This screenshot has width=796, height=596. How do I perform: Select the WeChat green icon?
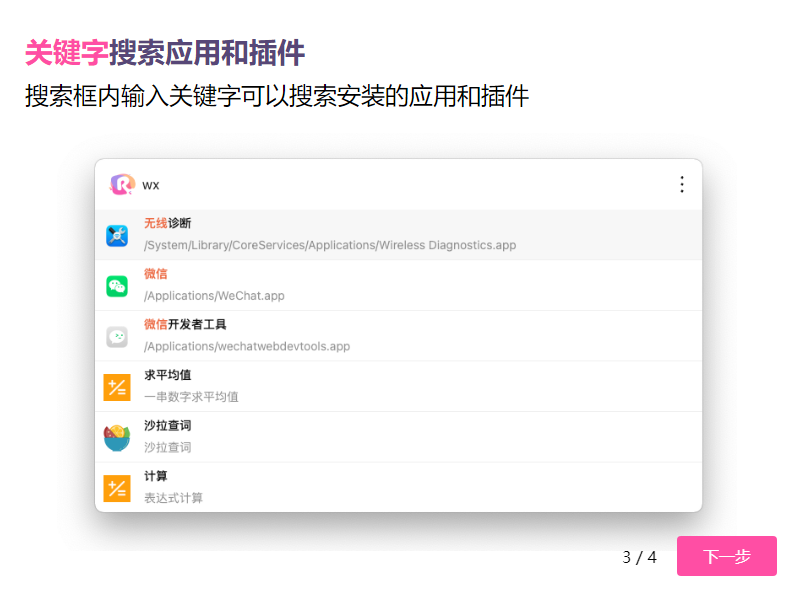pos(117,286)
